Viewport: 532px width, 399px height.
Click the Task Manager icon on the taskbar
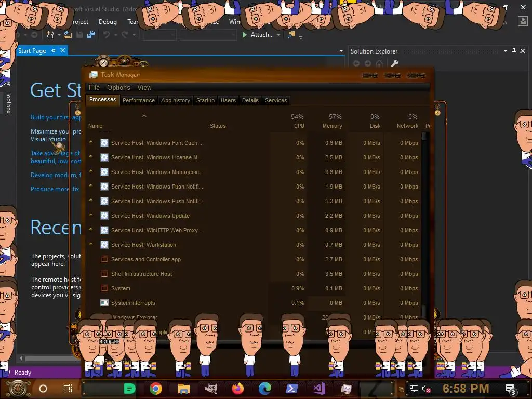coord(346,389)
